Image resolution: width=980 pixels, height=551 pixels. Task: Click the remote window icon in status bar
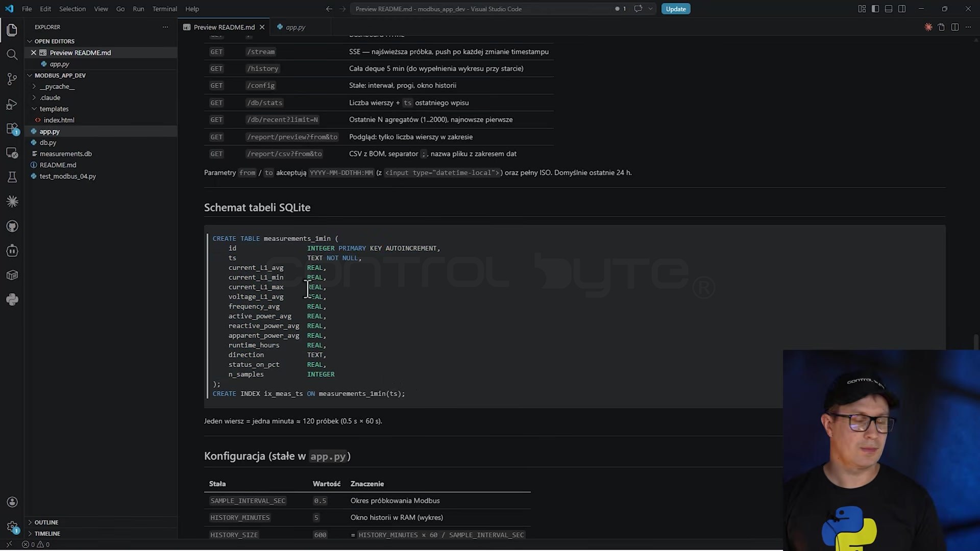pyautogui.click(x=9, y=544)
